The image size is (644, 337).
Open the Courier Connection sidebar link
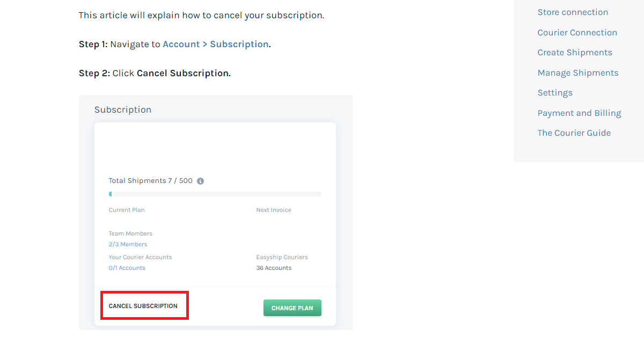pos(577,32)
